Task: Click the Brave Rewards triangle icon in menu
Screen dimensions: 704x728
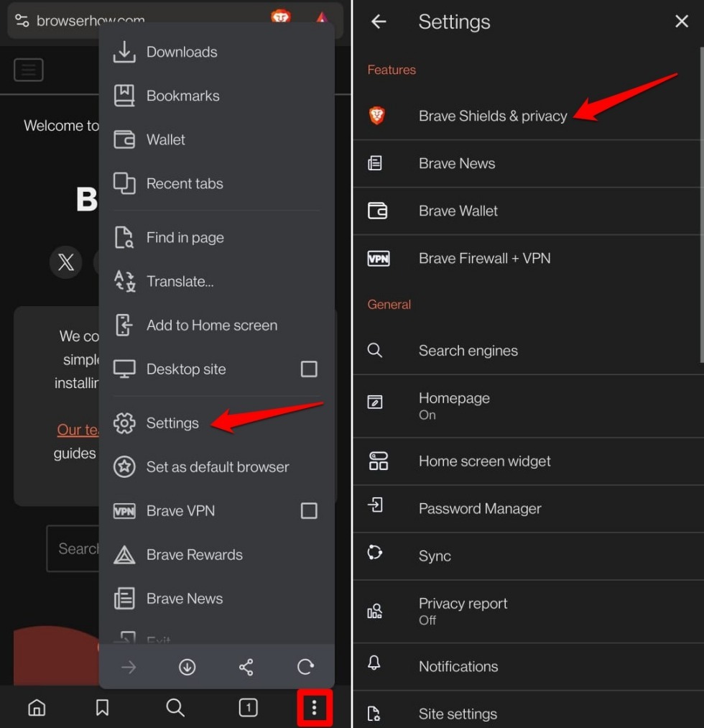Action: pos(124,555)
